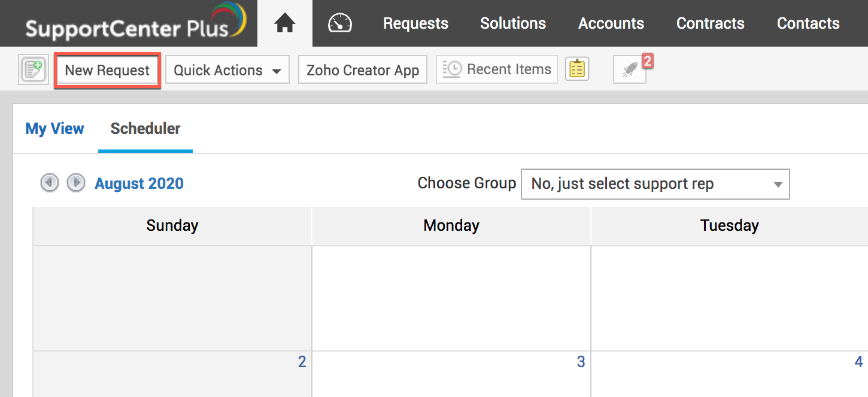The image size is (868, 397).
Task: Open the Requests tab
Action: [x=415, y=23]
